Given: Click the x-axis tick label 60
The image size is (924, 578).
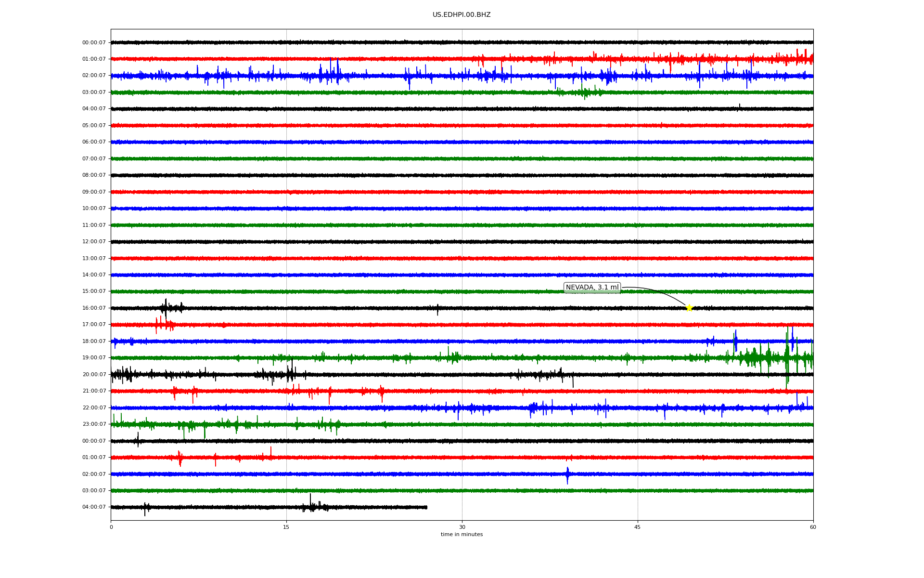Looking at the screenshot, I should (x=813, y=527).
